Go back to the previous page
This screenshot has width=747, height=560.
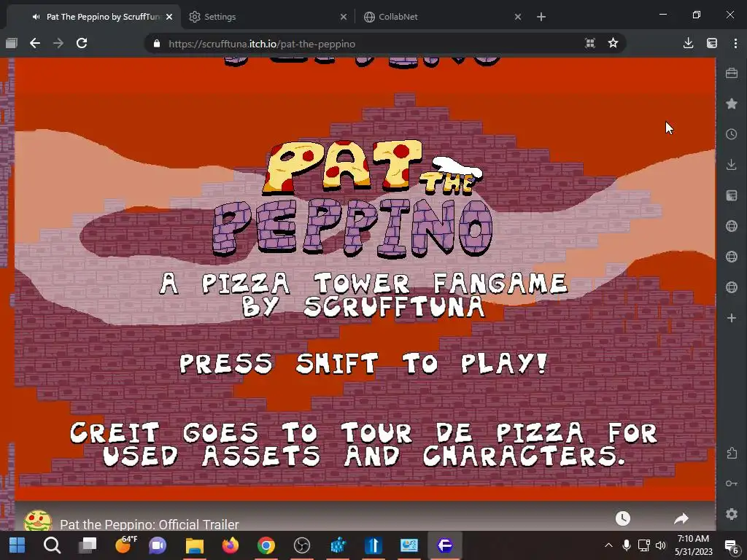(x=35, y=43)
